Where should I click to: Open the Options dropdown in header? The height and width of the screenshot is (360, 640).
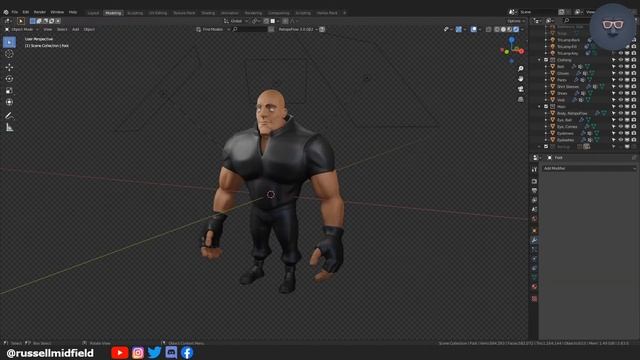click(516, 21)
